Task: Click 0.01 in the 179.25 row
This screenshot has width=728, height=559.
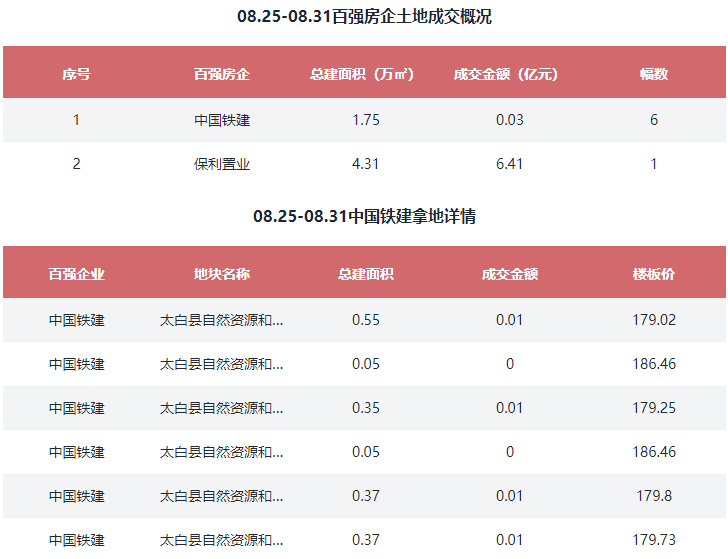Action: point(510,408)
